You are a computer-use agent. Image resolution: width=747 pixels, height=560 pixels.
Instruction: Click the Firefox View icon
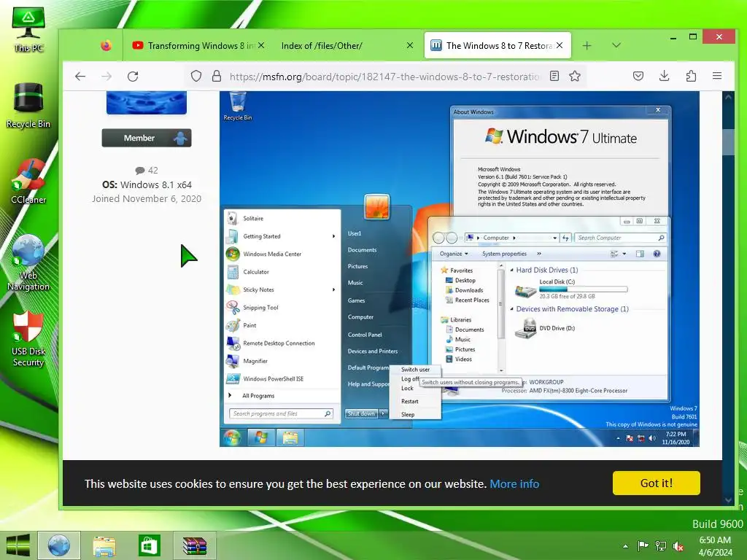(106, 45)
